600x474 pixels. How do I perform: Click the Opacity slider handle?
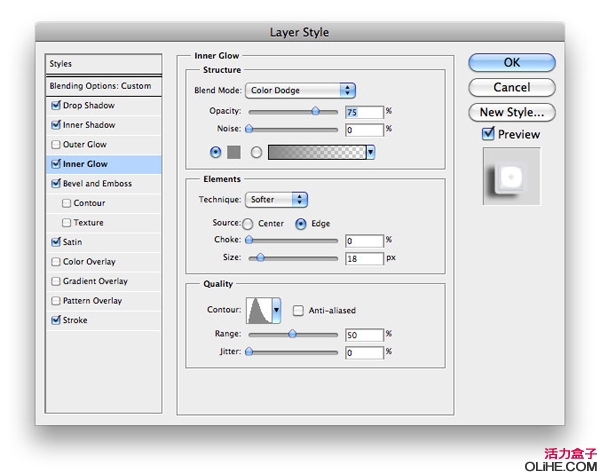click(x=315, y=111)
